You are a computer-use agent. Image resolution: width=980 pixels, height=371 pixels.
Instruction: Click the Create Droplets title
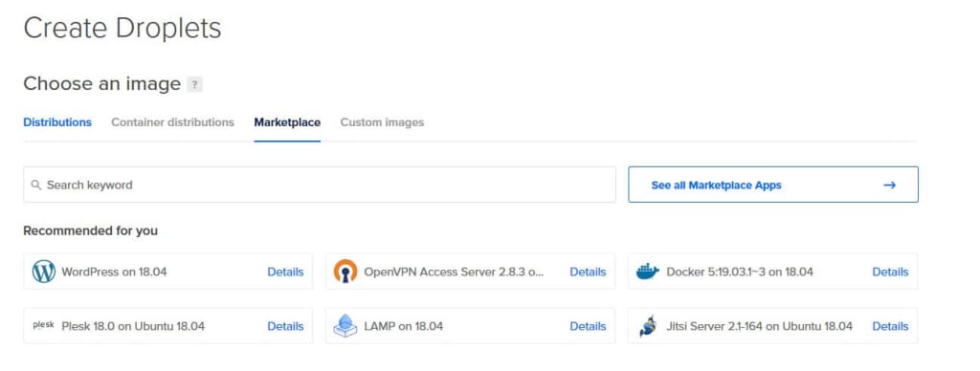point(122,28)
